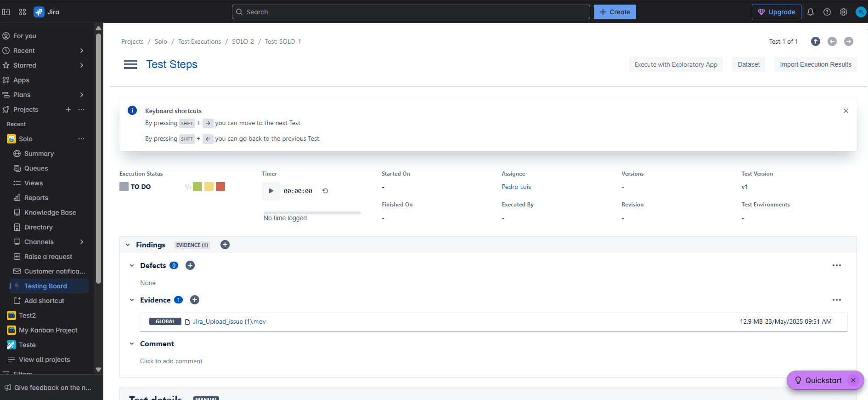
Task: Open Solo project more options
Action: pyautogui.click(x=81, y=139)
